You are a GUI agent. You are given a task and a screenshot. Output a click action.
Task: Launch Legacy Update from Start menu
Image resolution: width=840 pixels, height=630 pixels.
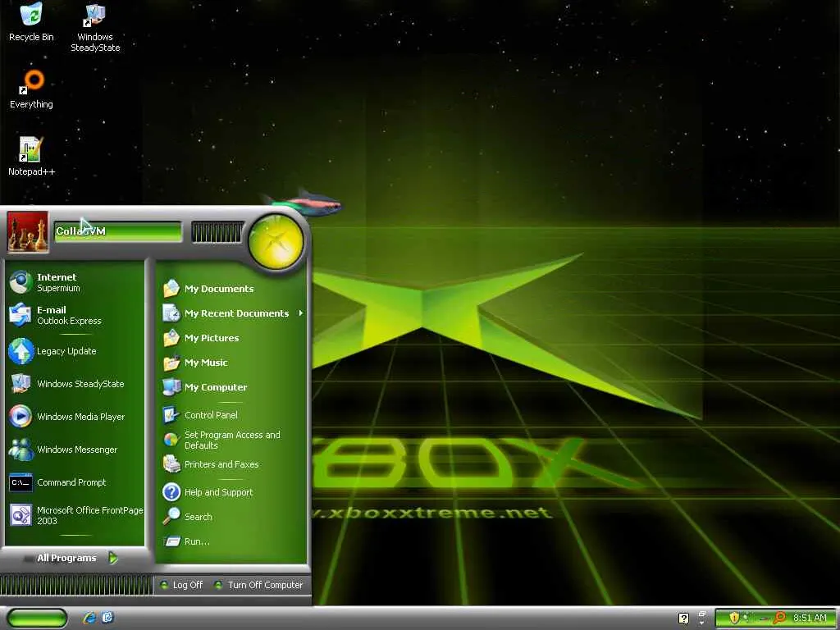tap(75, 351)
